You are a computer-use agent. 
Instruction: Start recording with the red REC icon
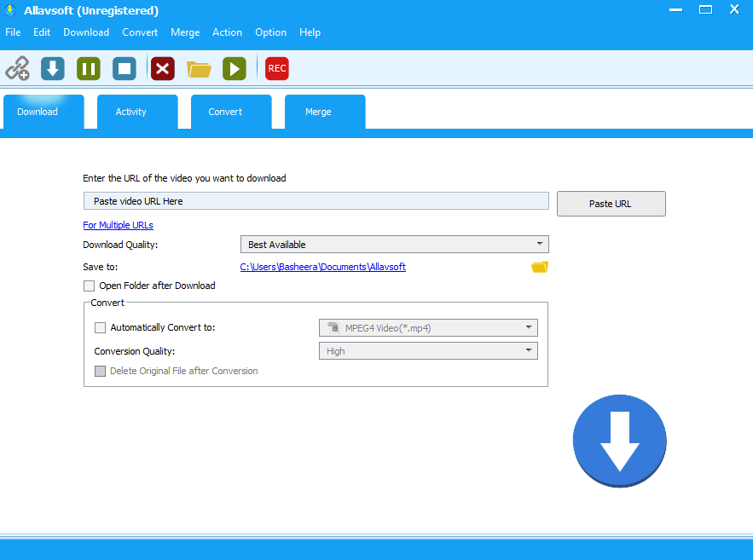click(277, 68)
